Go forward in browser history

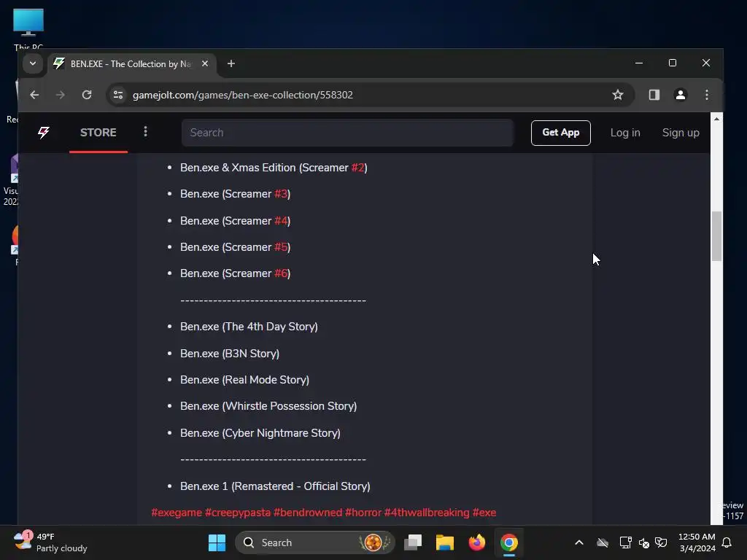click(x=60, y=95)
